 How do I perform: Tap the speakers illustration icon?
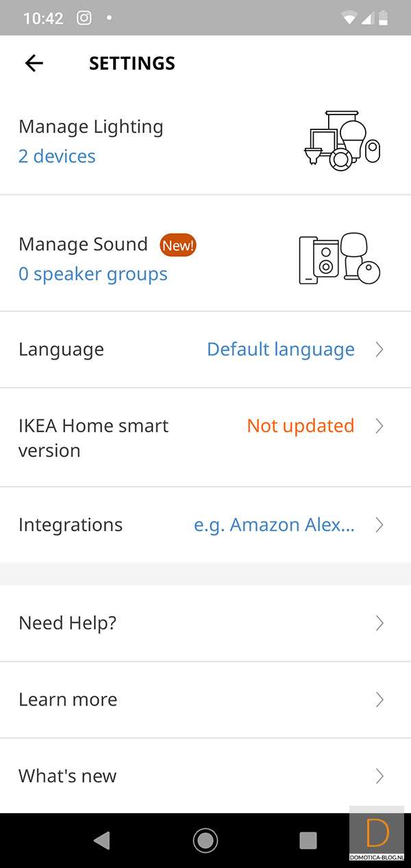[x=339, y=258]
